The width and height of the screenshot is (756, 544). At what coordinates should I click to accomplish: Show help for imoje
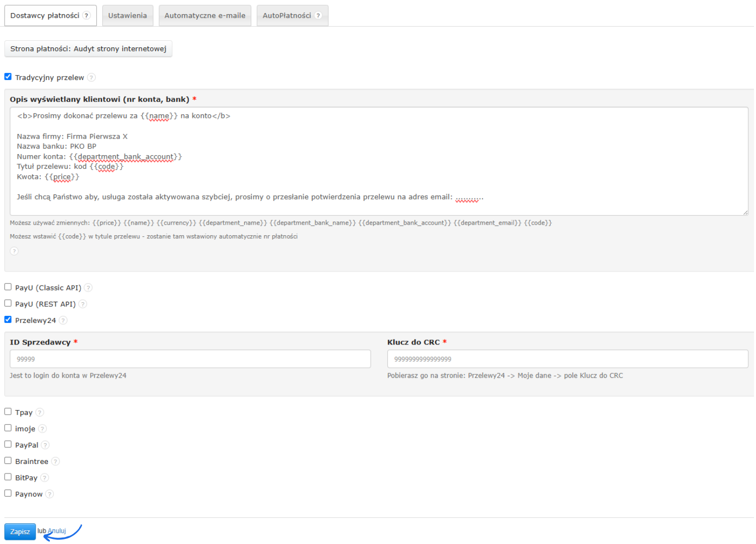[x=42, y=429]
